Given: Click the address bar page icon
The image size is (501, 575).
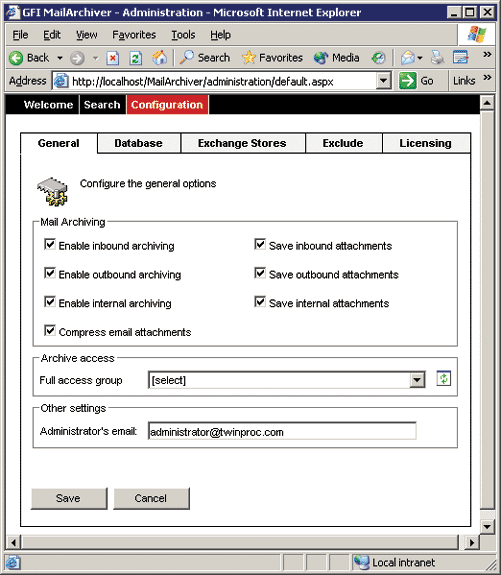Looking at the screenshot, I should [61, 81].
